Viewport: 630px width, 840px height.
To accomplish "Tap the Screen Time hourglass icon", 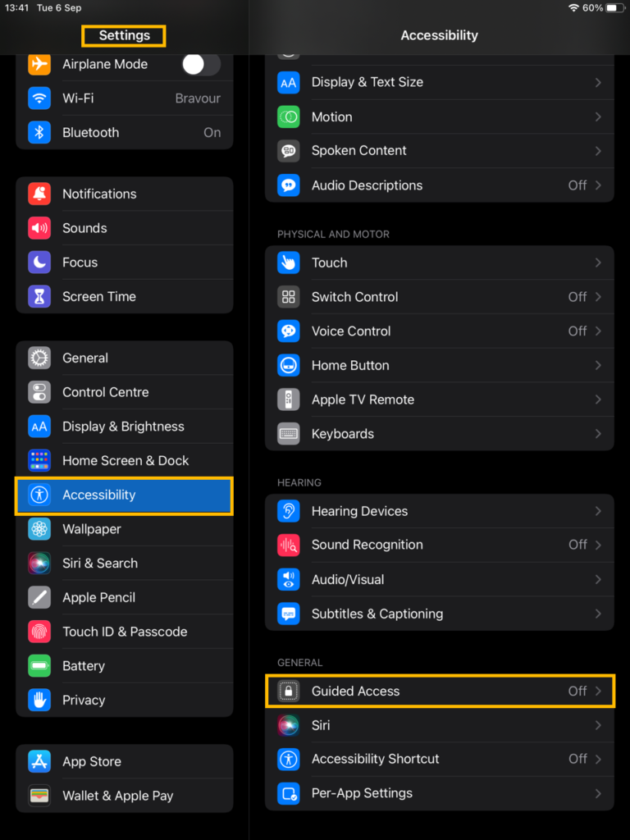I will 39,296.
